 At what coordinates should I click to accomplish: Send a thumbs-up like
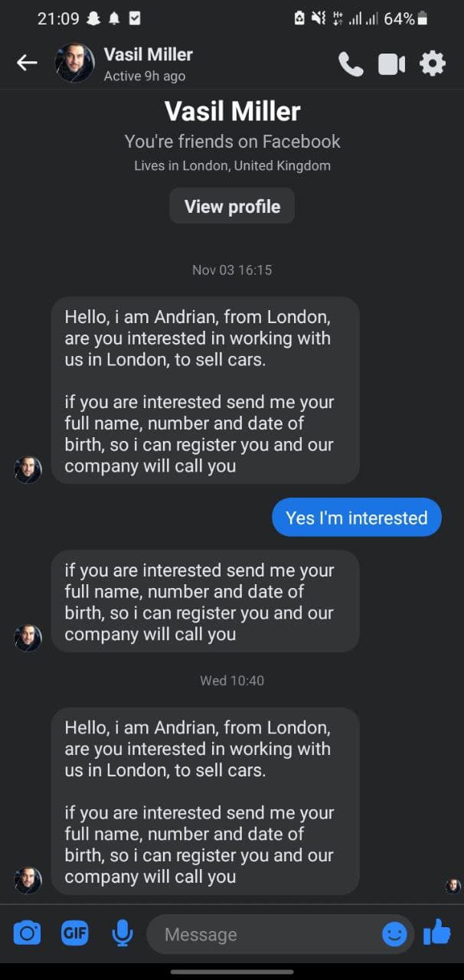click(x=436, y=932)
